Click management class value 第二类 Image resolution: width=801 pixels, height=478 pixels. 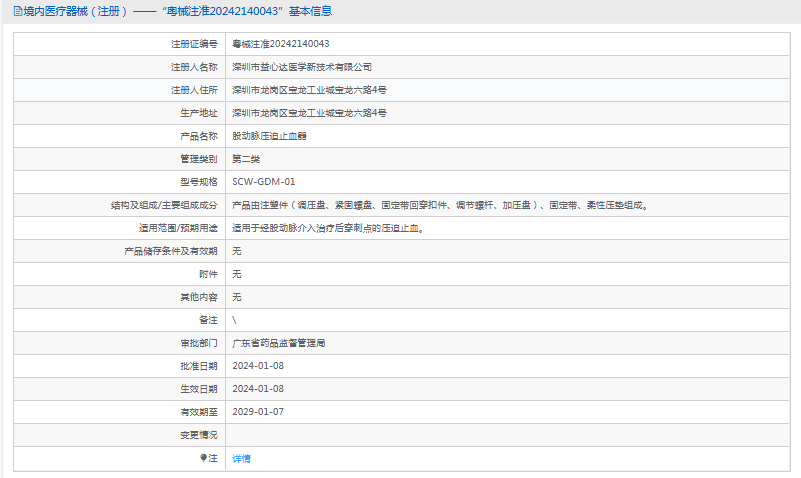click(246, 159)
